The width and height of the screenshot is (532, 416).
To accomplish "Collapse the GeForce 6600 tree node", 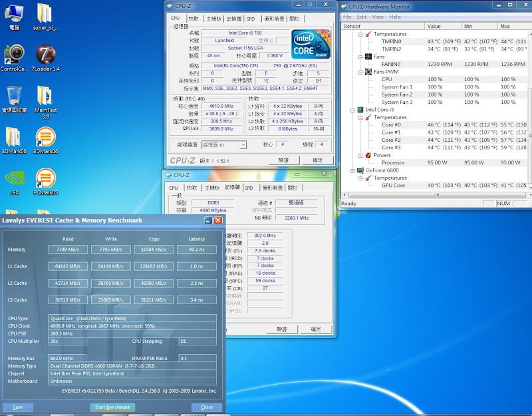I will click(x=352, y=170).
